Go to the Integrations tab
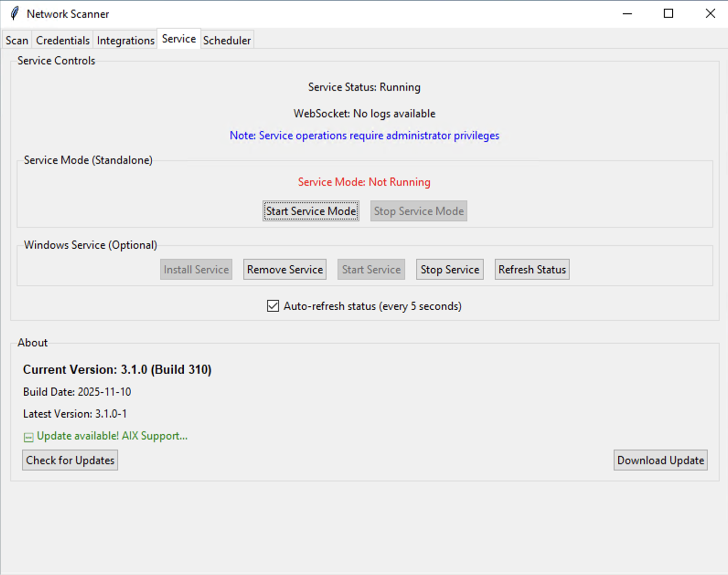 125,40
